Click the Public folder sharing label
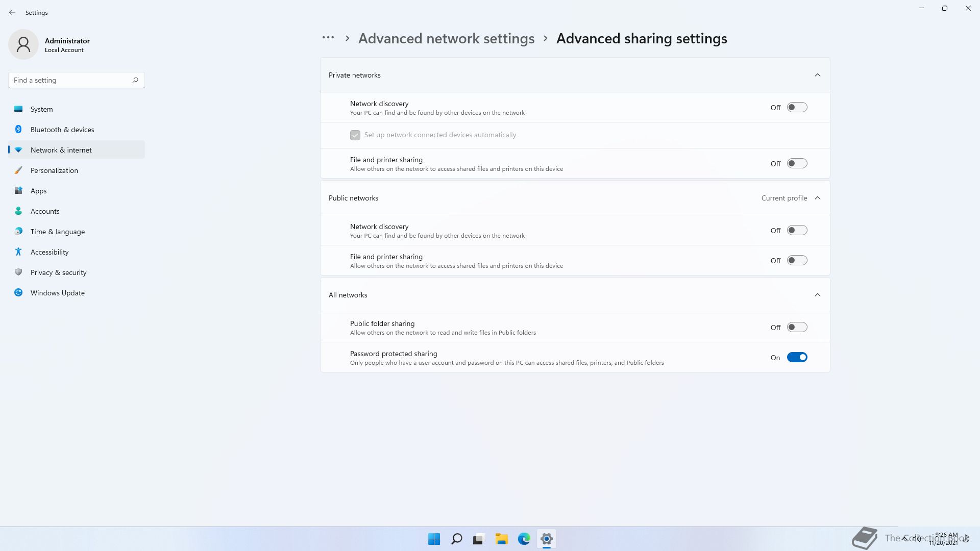The width and height of the screenshot is (980, 551). 382,323
